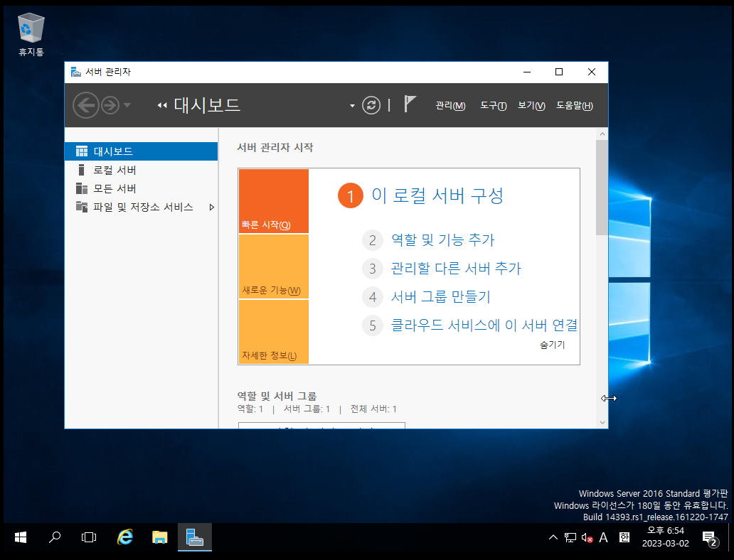Image resolution: width=734 pixels, height=560 pixels.
Task: Click the back navigation arrow in Server Manager
Action: coord(86,105)
